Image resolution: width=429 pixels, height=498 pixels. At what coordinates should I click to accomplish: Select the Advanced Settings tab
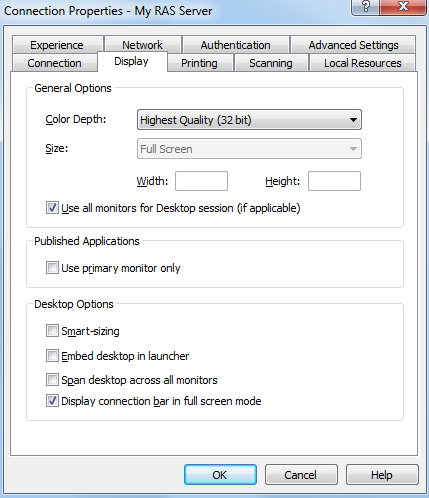click(353, 45)
